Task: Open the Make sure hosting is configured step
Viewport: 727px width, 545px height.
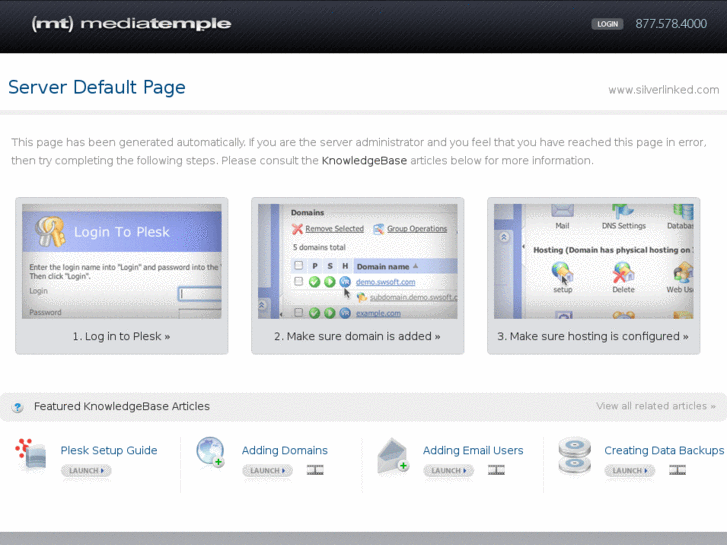Action: tap(593, 336)
